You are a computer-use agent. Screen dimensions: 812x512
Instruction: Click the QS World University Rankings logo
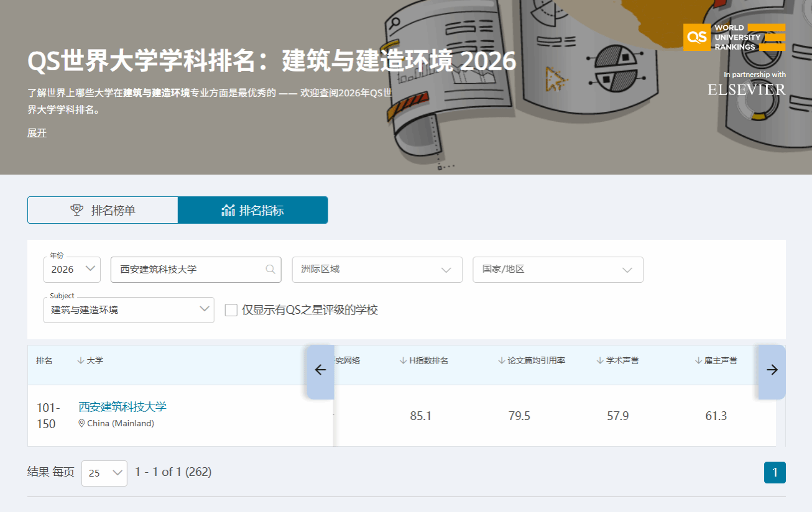734,37
